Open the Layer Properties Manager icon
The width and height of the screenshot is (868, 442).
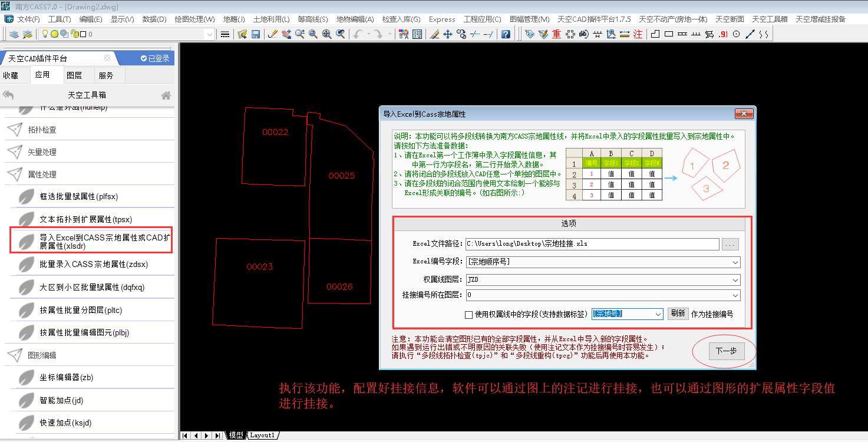point(14,34)
